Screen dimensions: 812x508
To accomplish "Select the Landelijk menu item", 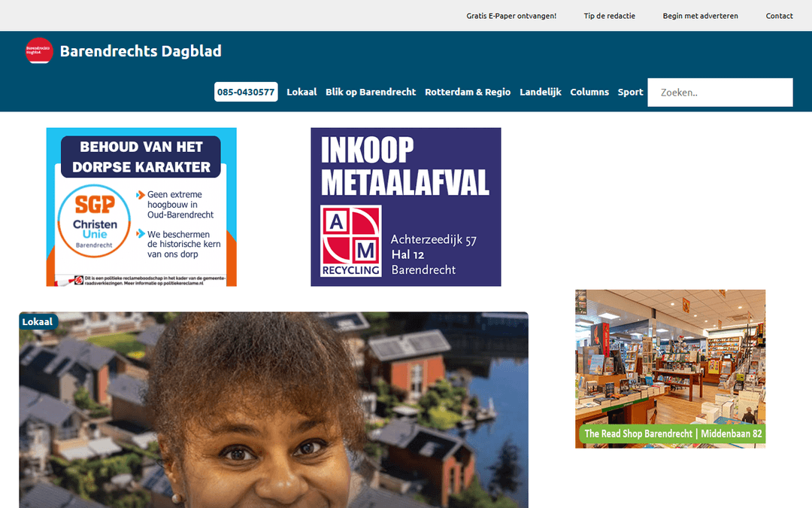I will click(540, 92).
